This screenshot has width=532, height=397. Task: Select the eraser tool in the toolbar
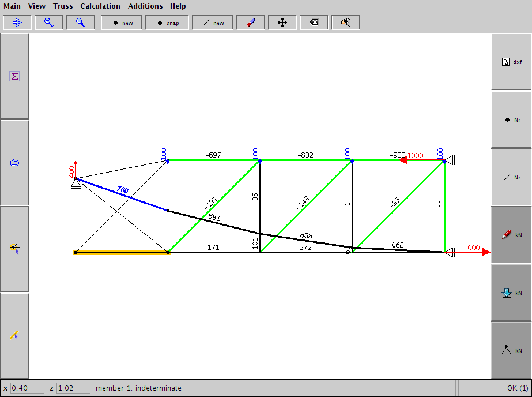click(251, 23)
